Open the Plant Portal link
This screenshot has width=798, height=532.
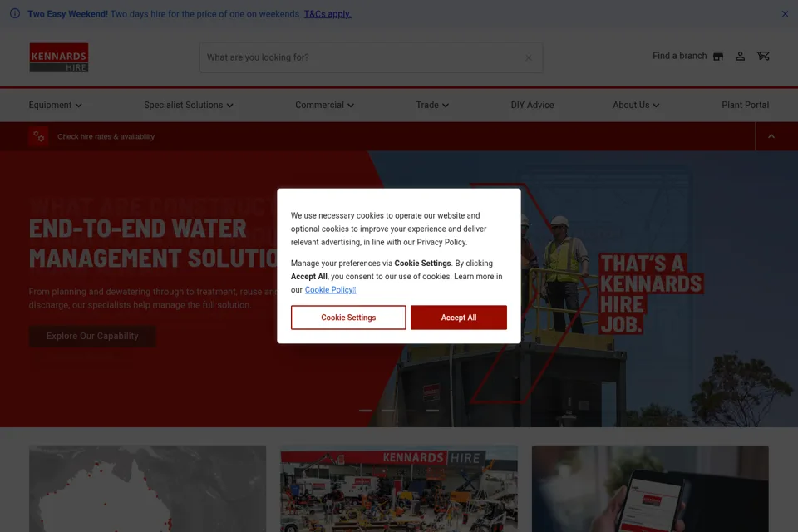point(745,105)
